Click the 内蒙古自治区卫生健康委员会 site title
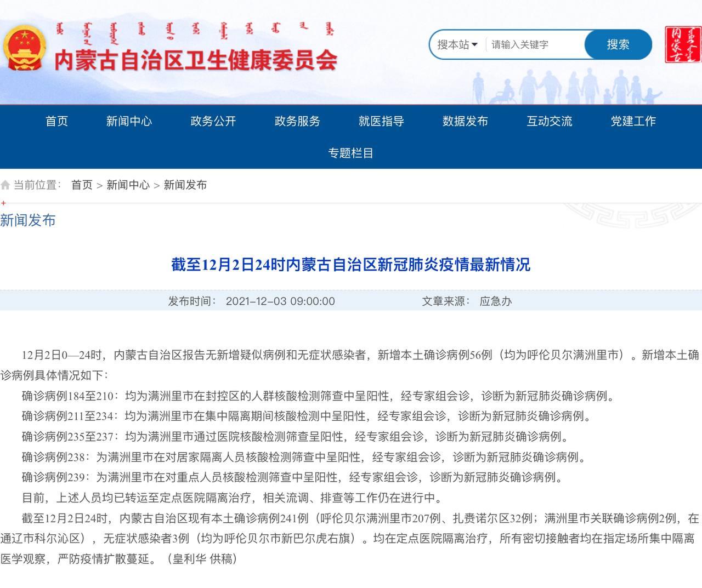The width and height of the screenshot is (702, 588). click(x=195, y=60)
